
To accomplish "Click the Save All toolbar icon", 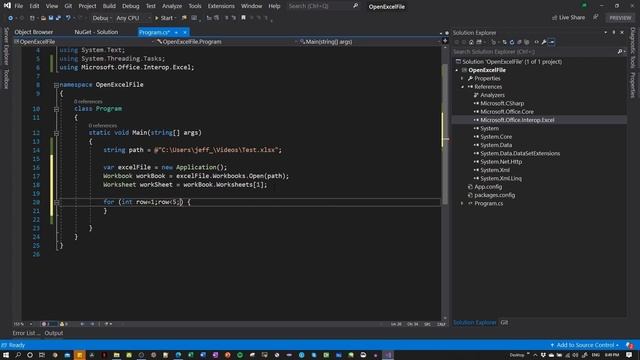I will click(58, 18).
